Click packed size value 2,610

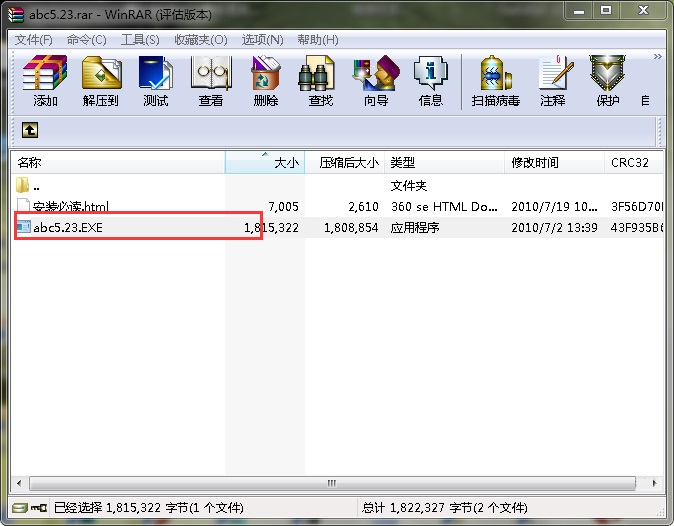363,207
